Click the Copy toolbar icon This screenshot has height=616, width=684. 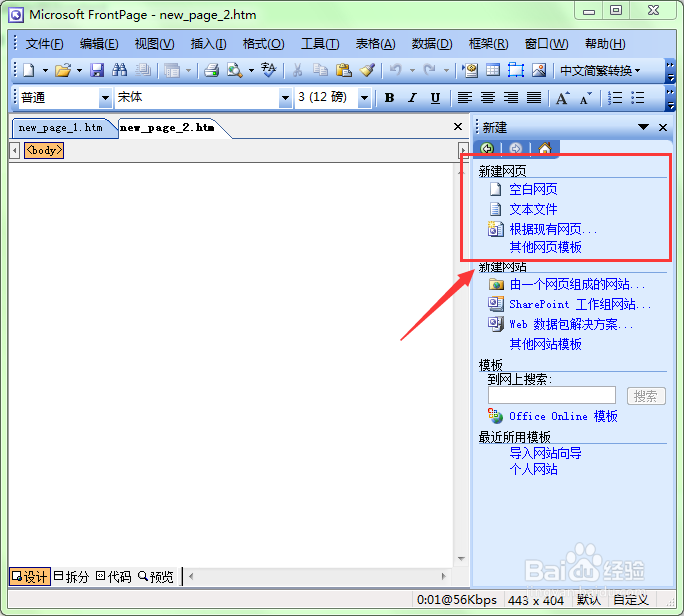tap(321, 70)
